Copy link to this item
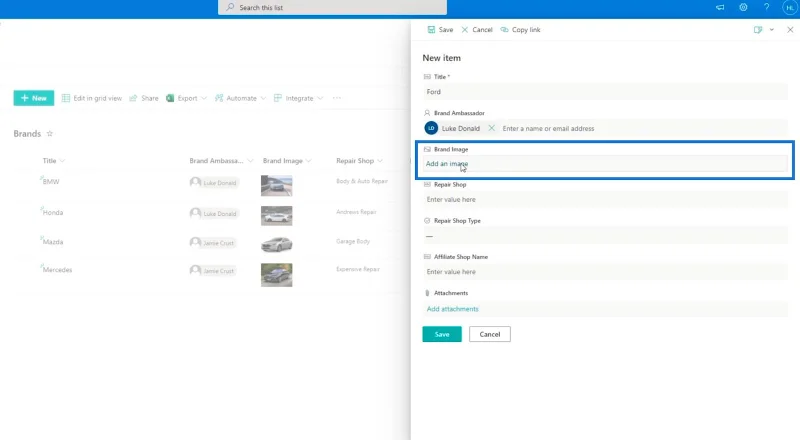The width and height of the screenshot is (800, 440). point(520,30)
